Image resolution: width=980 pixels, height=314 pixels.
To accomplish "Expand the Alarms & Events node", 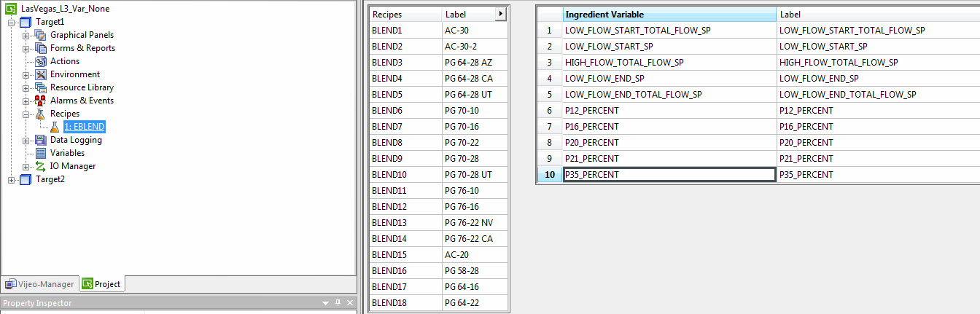I will pos(26,101).
